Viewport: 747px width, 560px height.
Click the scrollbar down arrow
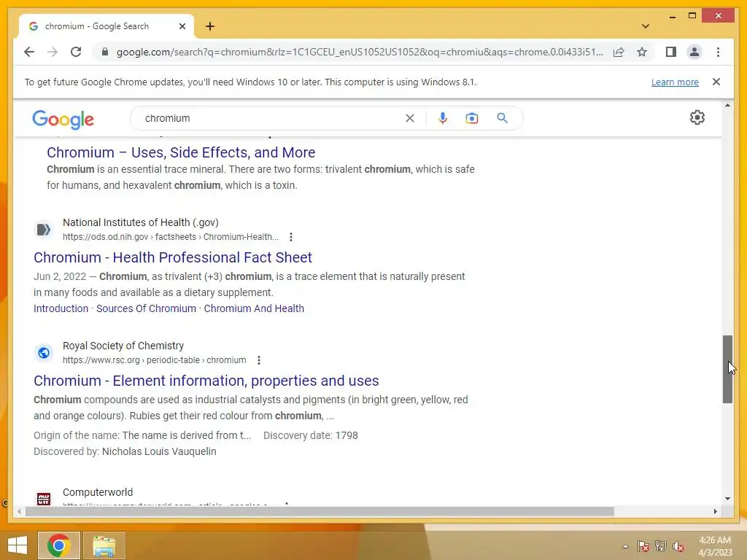[727, 499]
